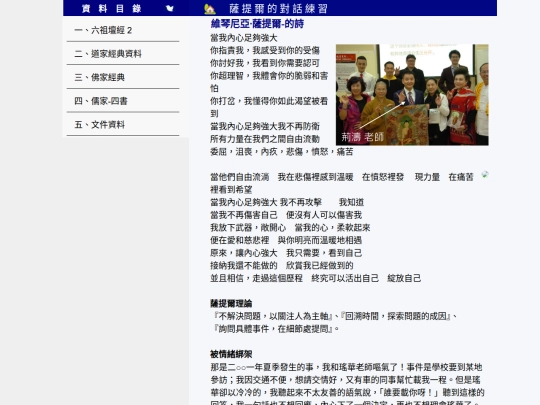Image resolution: width=540 pixels, height=405 pixels.
Task: Click page title 薩提爾的對話練習
Action: pos(278,9)
